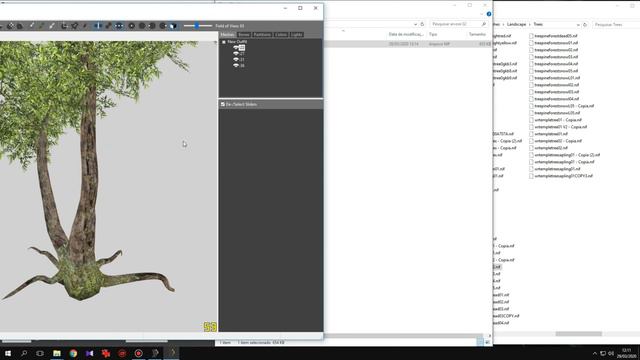The width and height of the screenshot is (640, 360).
Task: Refresh the Trees Explorer window
Action: point(585,25)
